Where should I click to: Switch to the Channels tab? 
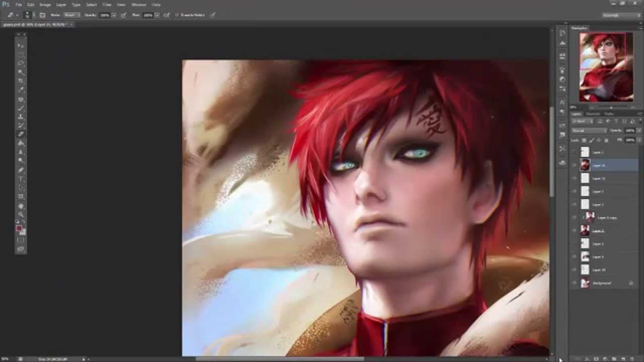(x=592, y=114)
